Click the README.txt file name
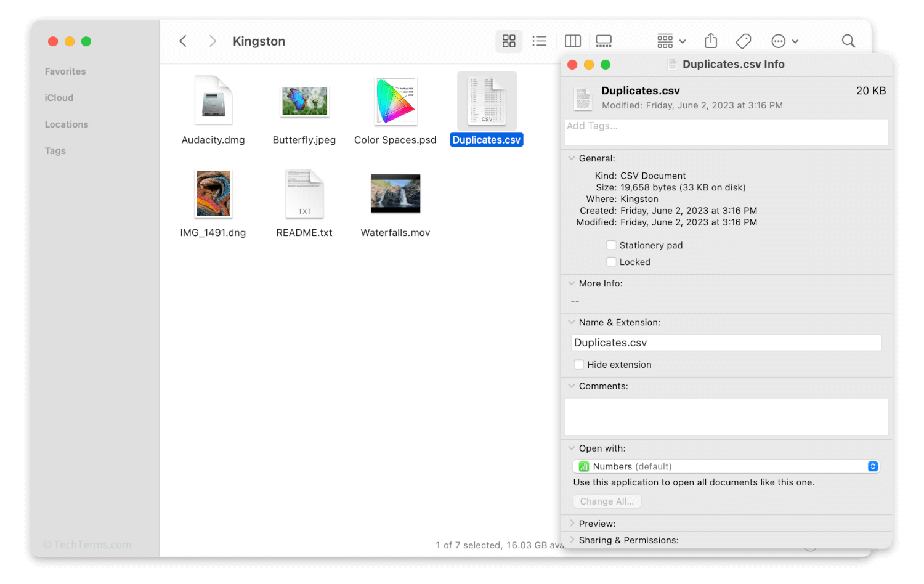Screen dimensions: 924x584 pos(304,233)
